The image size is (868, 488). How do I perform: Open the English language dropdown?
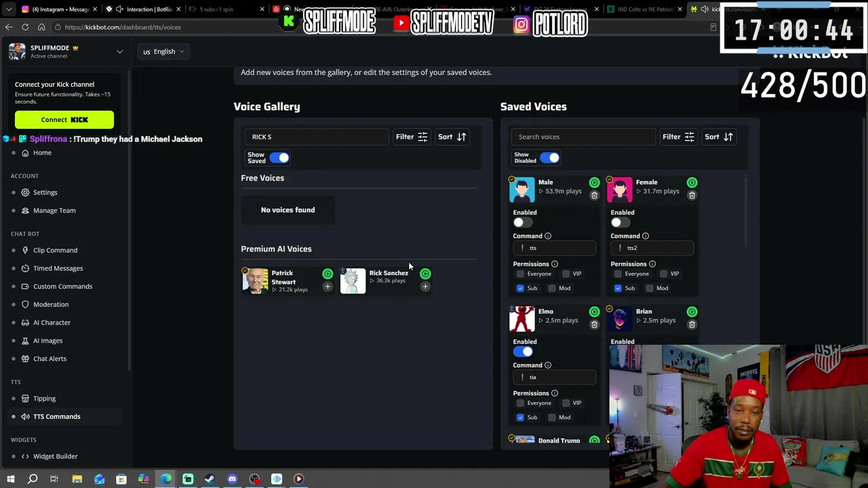click(163, 52)
